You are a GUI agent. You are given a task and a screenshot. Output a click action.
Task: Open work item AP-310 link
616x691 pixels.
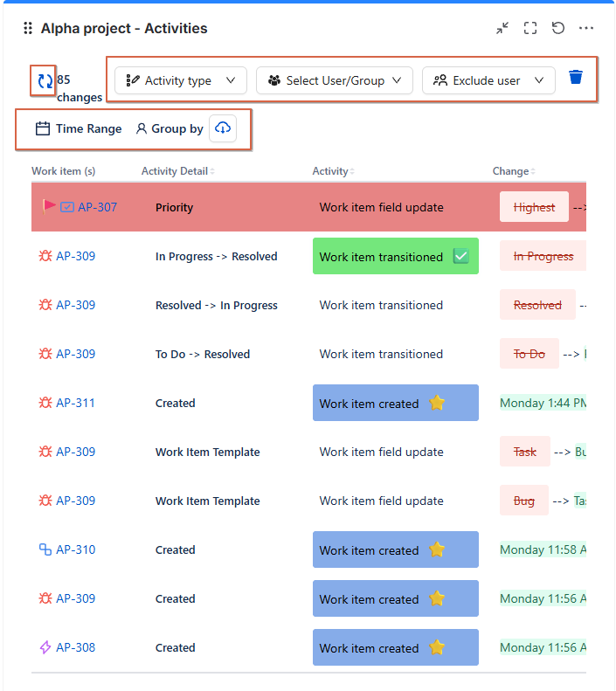coord(75,549)
